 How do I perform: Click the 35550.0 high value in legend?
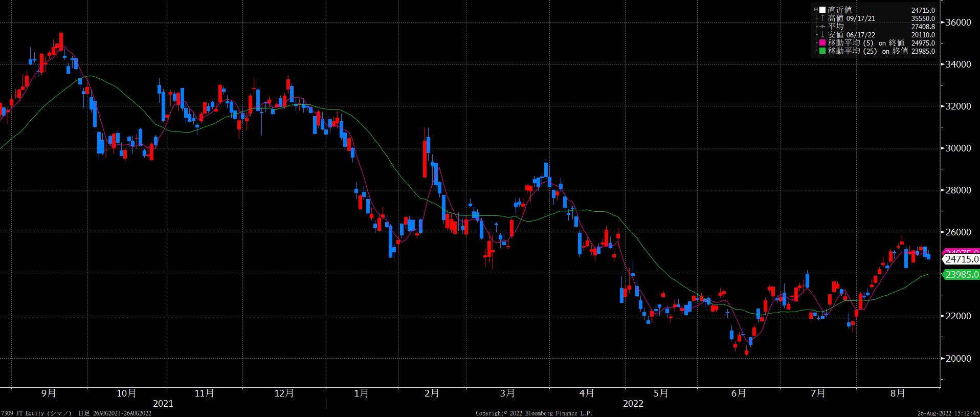(923, 18)
